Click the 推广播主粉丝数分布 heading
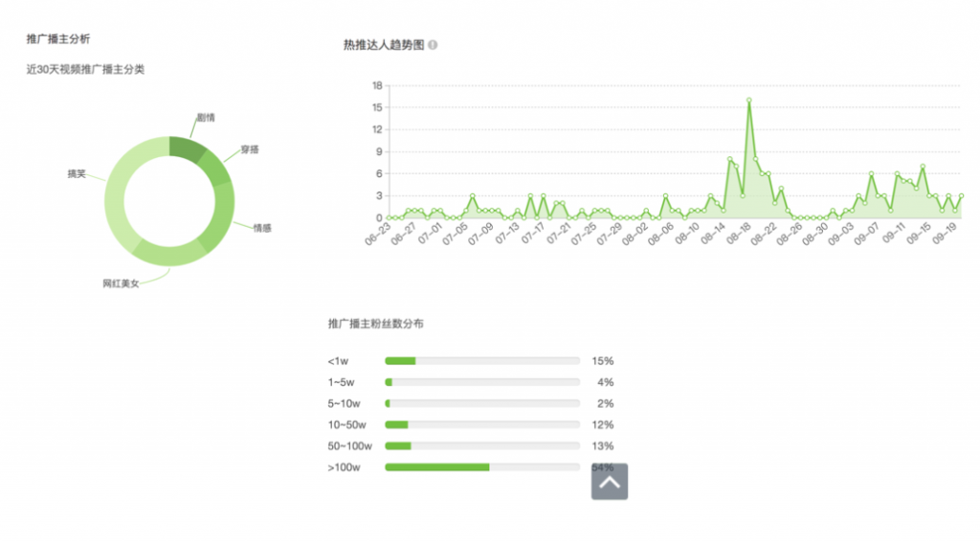Image resolution: width=980 pixels, height=542 pixels. pyautogui.click(x=376, y=324)
